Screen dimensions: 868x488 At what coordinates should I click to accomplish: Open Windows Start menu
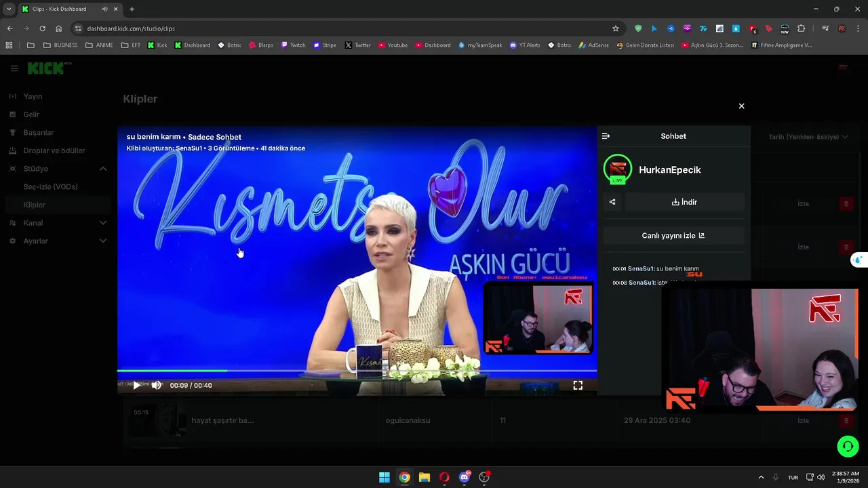point(384,477)
